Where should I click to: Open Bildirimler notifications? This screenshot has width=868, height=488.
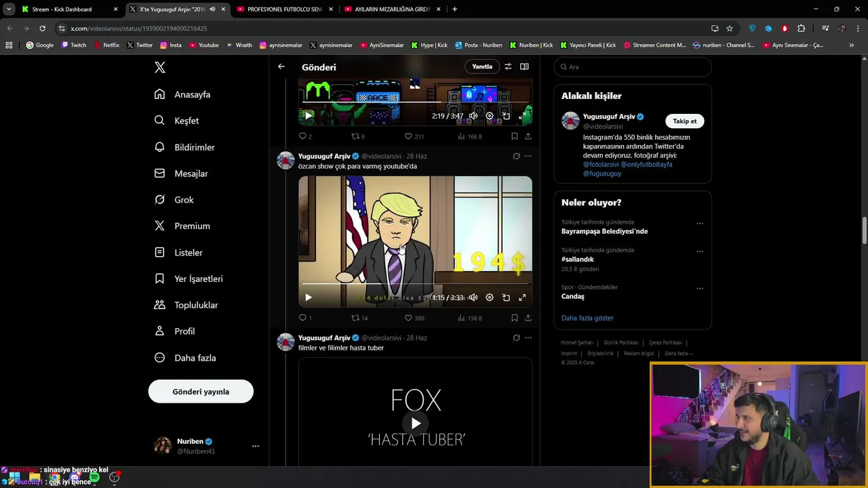(184, 147)
